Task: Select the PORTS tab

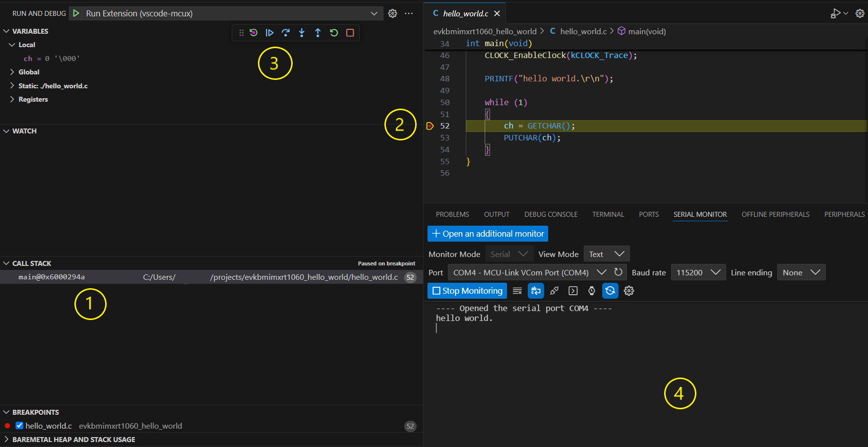Action: tap(648, 214)
